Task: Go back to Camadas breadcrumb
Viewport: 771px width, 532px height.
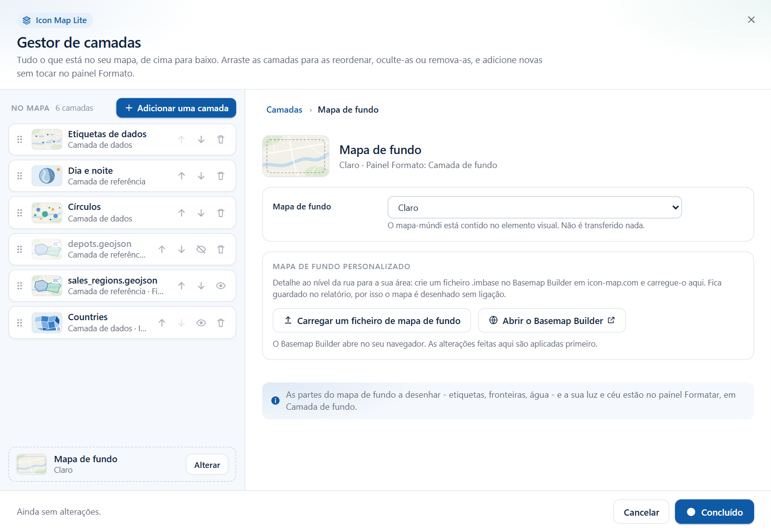Action: tap(284, 110)
